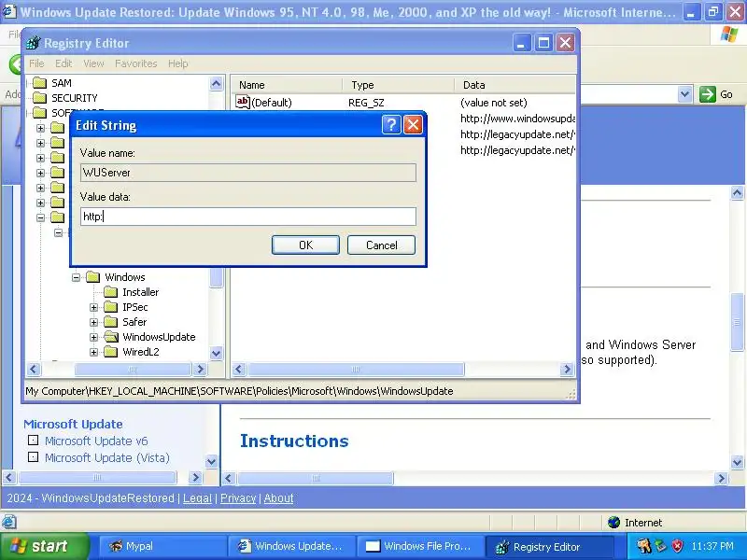Click the Microsoft Update v6 link
Image resolution: width=747 pixels, height=560 pixels.
[96, 441]
